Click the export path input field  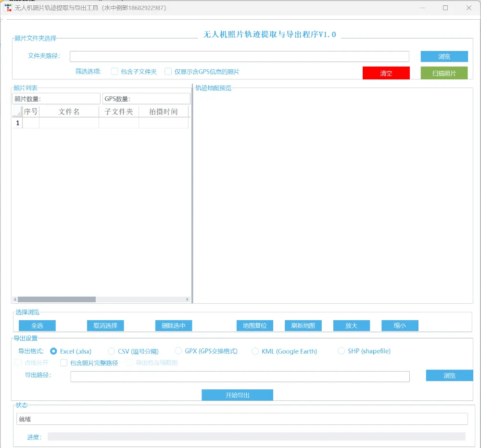coord(240,376)
